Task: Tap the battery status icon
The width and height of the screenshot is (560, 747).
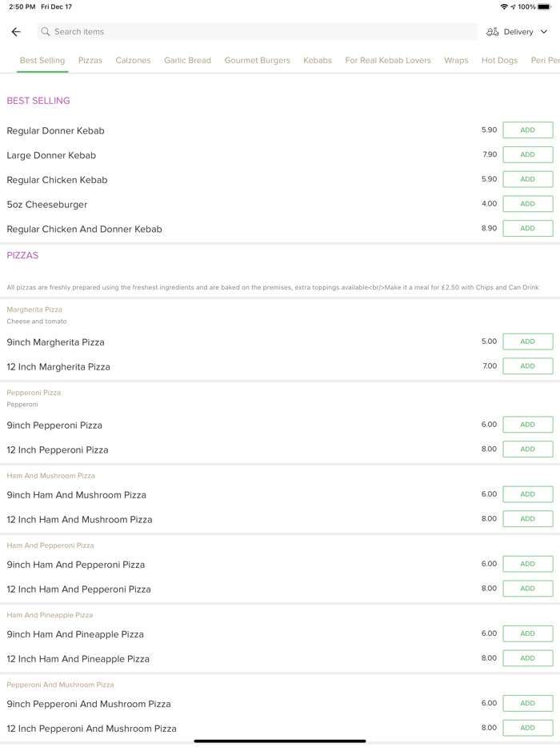Action: click(x=545, y=6)
